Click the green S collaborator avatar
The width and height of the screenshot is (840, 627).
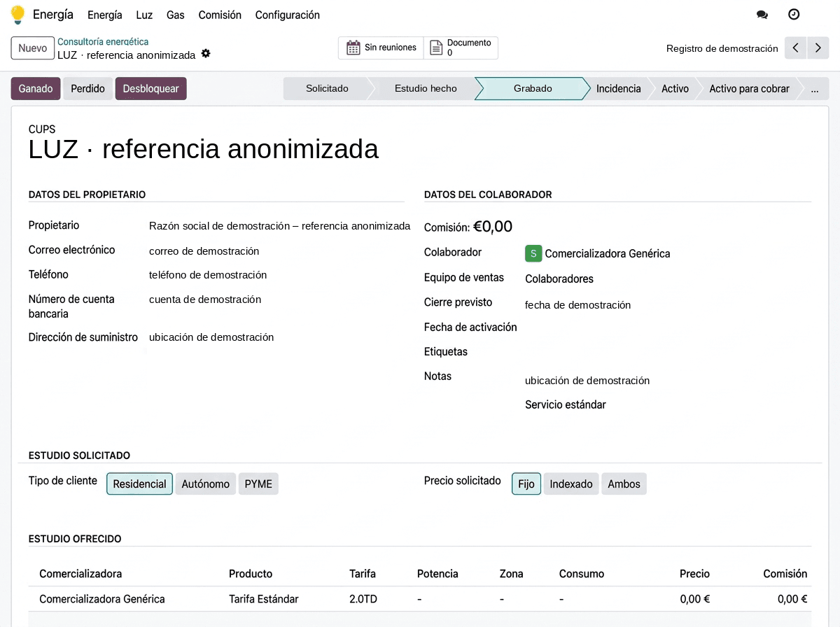tap(533, 253)
